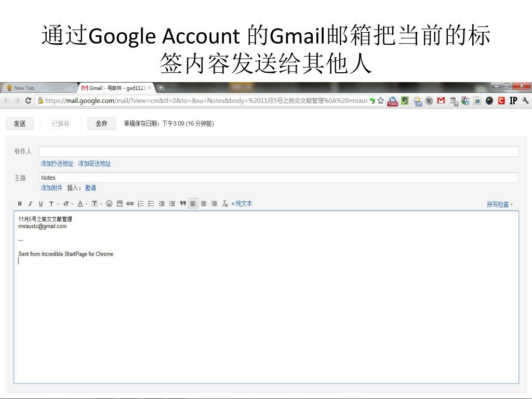532x399 pixels.
Task: Open the font family dropdown
Action: 54,204
